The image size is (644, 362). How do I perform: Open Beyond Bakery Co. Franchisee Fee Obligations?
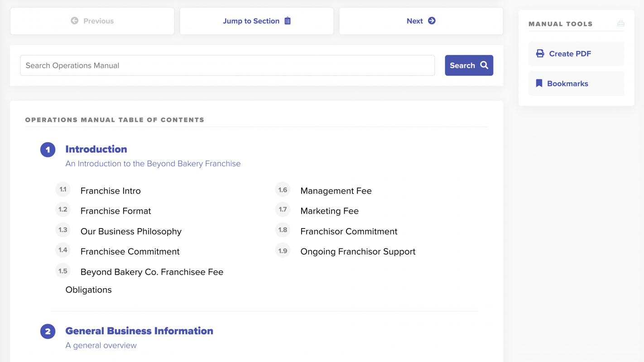tap(152, 272)
